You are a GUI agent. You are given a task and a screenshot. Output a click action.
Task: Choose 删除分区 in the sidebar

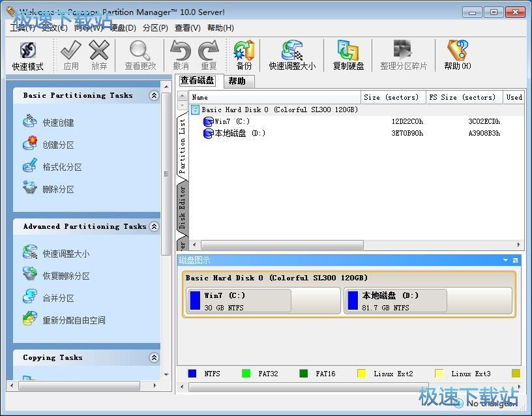coord(48,189)
